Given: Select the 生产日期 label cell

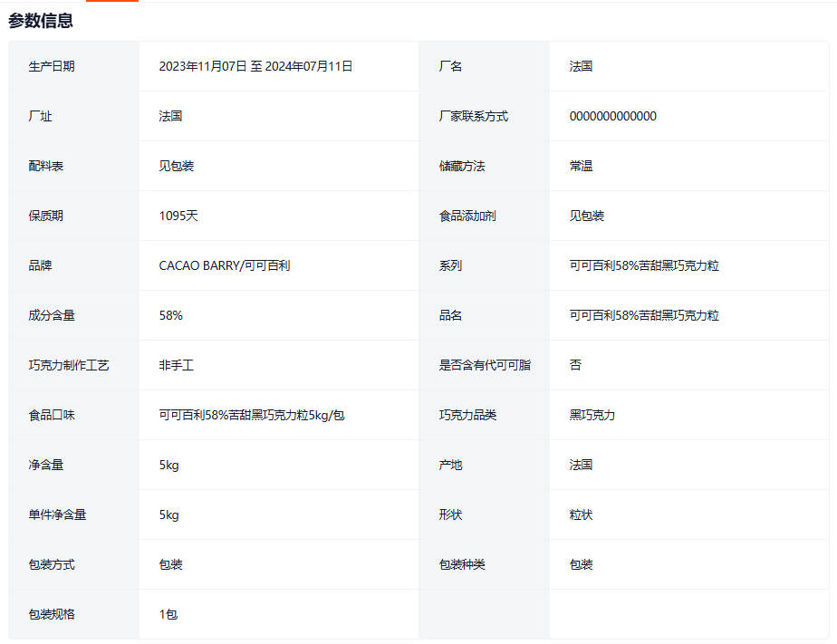Looking at the screenshot, I should point(52,66).
